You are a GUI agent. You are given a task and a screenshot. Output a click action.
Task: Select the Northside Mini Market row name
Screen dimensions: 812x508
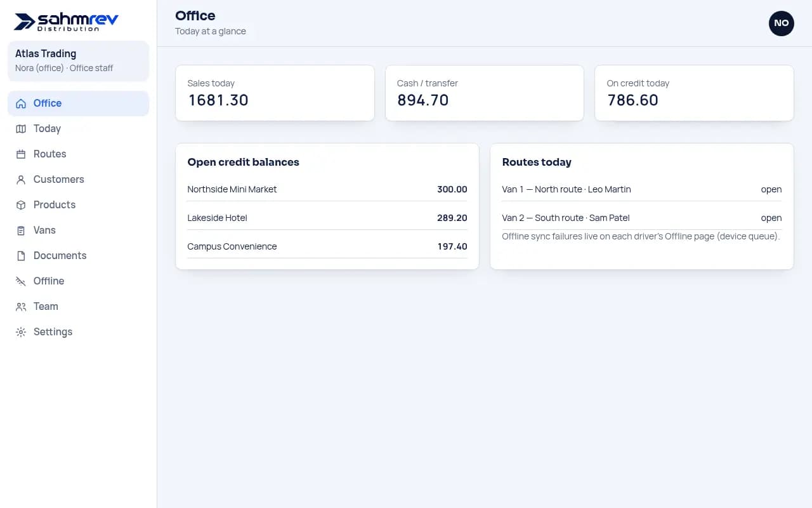(232, 189)
